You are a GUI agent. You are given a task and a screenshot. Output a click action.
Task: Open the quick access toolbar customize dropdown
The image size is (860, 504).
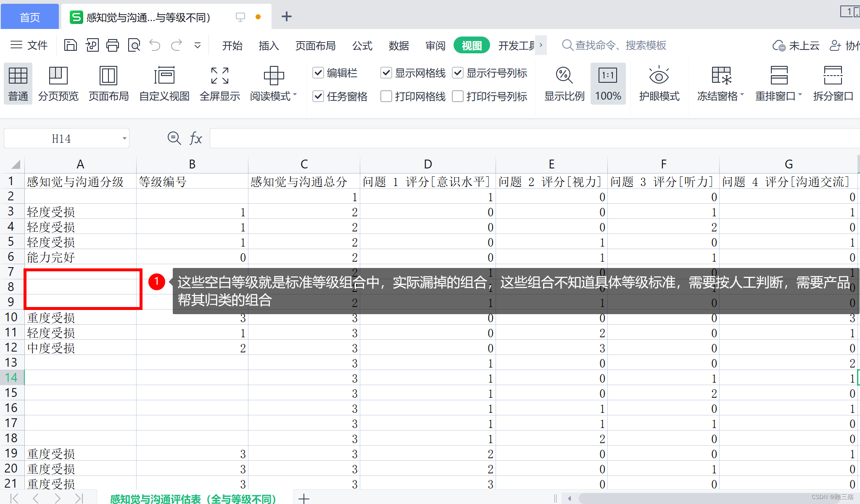(x=198, y=45)
